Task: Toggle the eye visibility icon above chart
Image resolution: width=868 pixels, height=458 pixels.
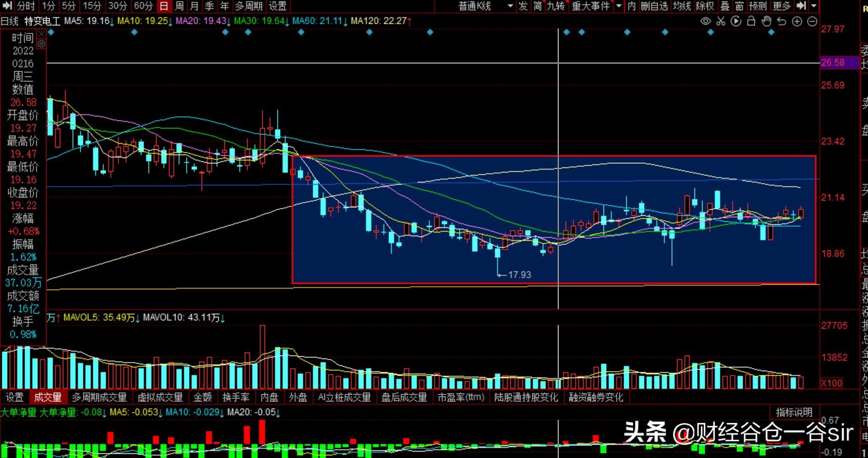Action: click(705, 21)
